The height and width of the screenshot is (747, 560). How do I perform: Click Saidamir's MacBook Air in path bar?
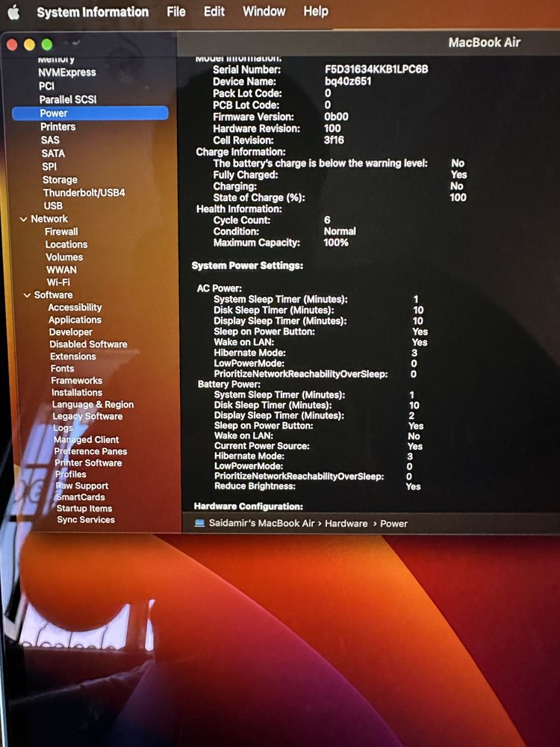[x=261, y=523]
